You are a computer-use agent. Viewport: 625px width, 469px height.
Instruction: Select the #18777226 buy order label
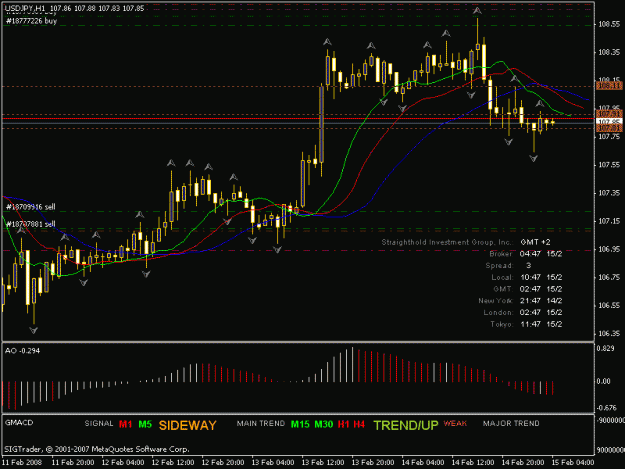pos(31,21)
